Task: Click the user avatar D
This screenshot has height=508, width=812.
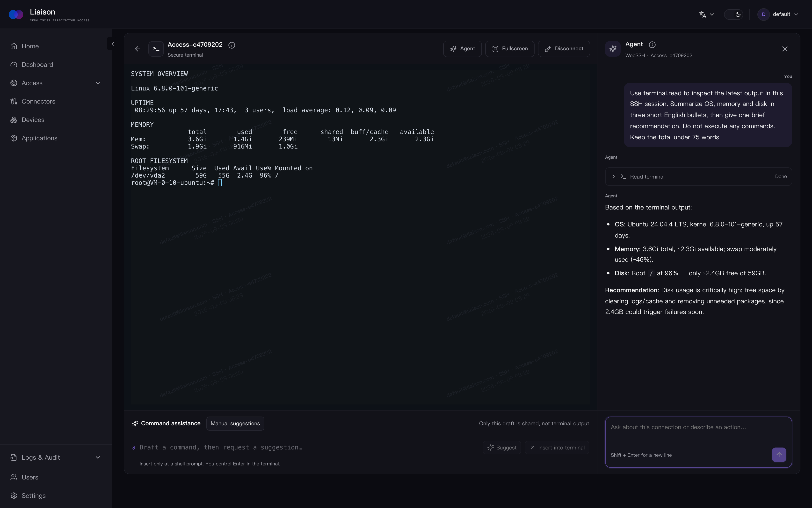Action: 763,15
